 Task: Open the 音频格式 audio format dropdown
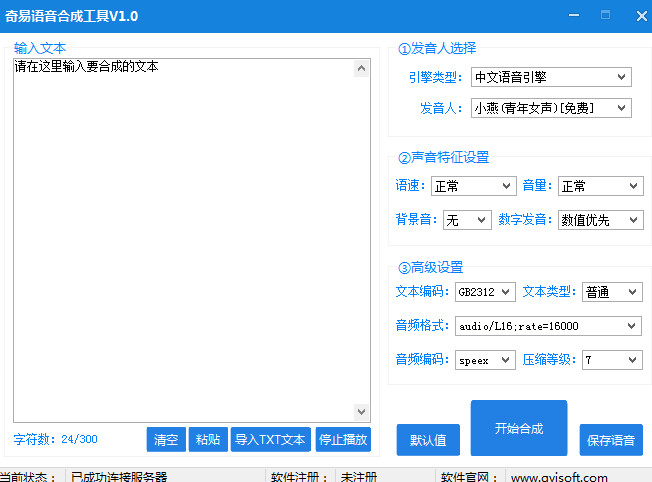click(x=548, y=326)
